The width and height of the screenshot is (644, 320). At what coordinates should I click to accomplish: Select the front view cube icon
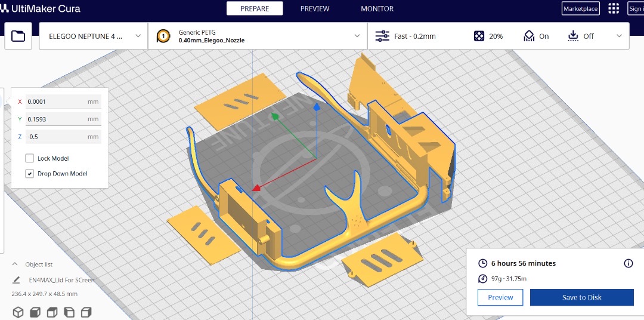tap(35, 312)
